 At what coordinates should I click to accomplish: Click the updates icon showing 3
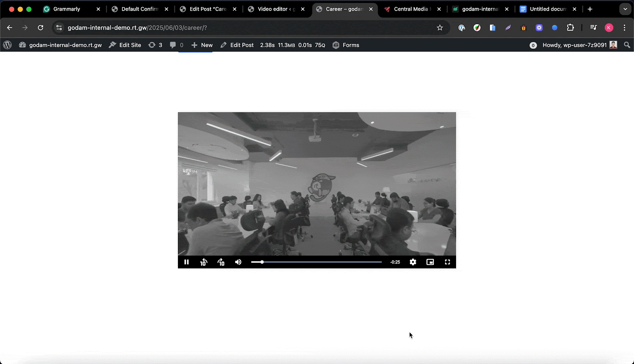(155, 45)
